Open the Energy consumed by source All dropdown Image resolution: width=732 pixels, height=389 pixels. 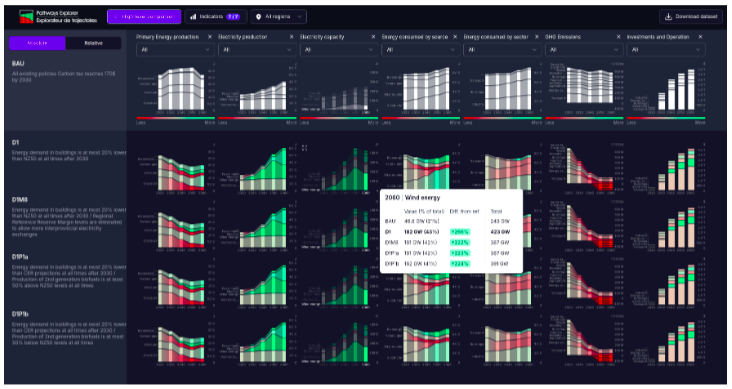[421, 50]
